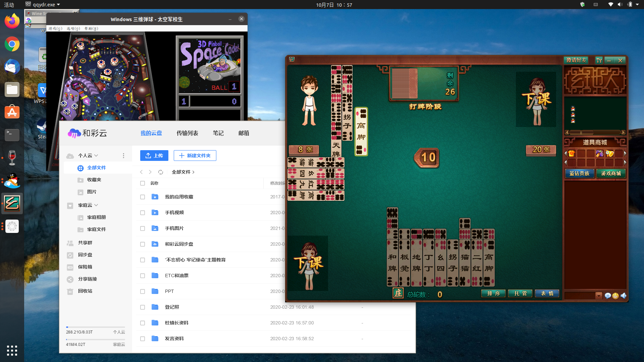Tick the select-all checkbox beside 名称
The image size is (644, 362).
pos(143,183)
